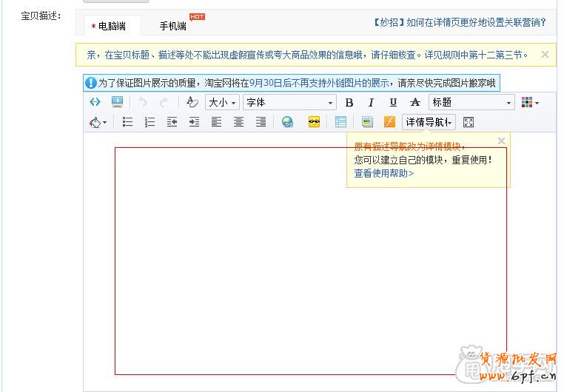Toggle the source code view icon

click(x=95, y=102)
